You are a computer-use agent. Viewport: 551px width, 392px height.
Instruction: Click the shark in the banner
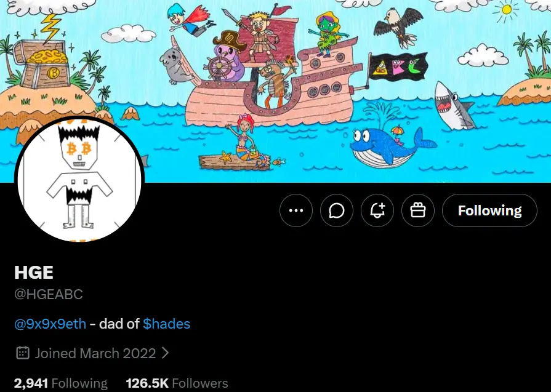tap(452, 106)
